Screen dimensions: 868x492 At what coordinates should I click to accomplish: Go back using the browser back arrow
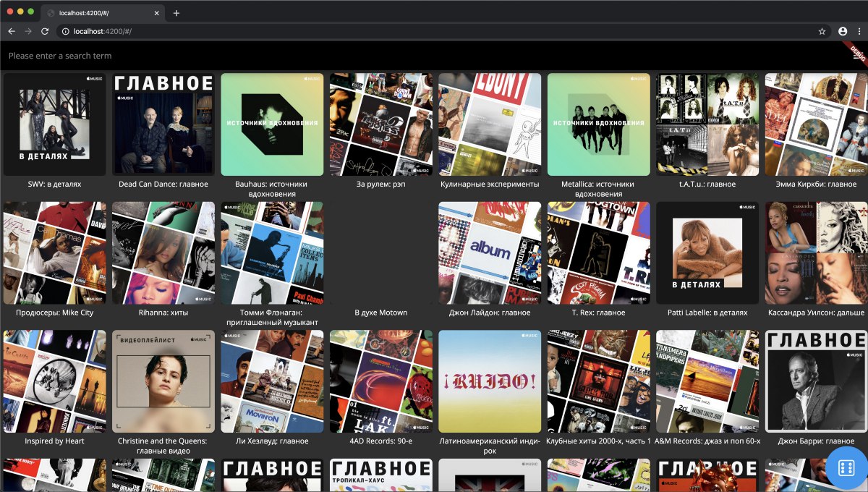(12, 32)
